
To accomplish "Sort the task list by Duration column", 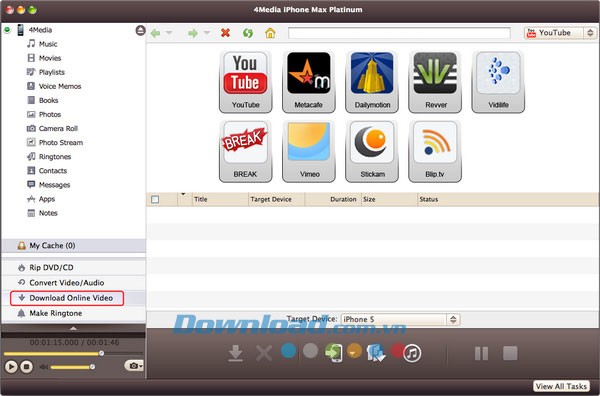I will 333,199.
